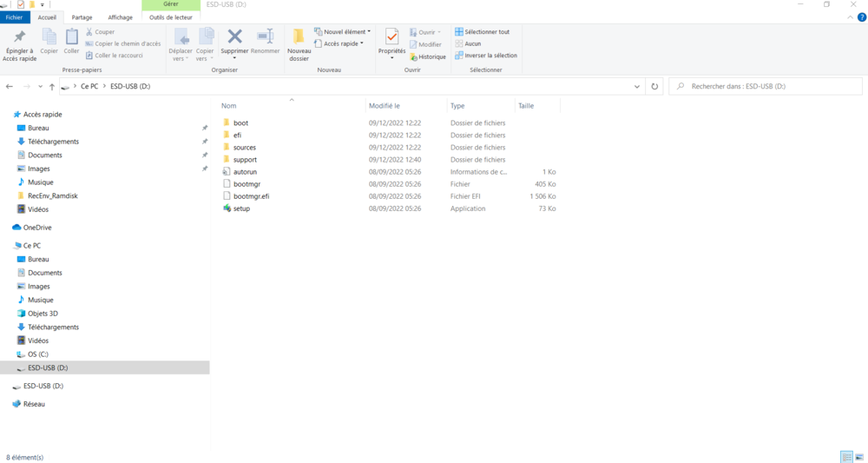The height and width of the screenshot is (463, 868).
Task: Click Inverser la sélection
Action: pos(486,56)
